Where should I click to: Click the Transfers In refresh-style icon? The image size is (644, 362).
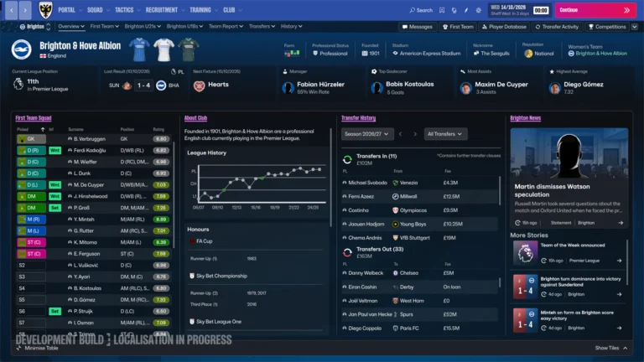coord(347,159)
